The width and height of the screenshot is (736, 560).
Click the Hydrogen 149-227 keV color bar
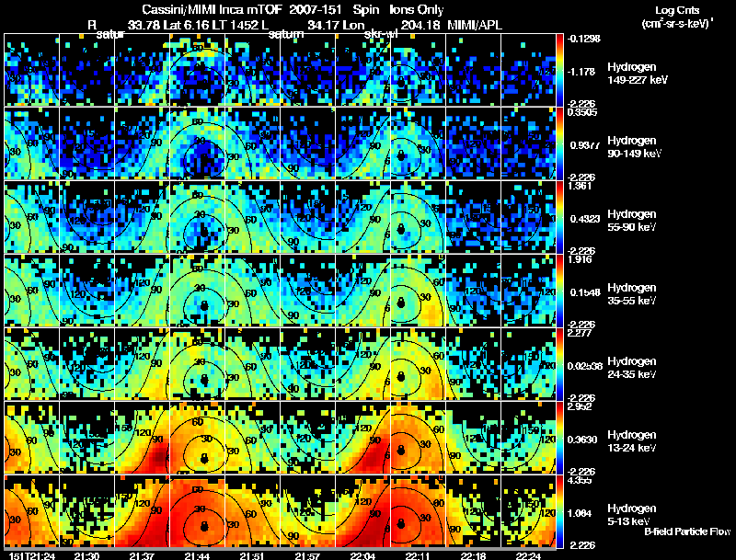click(x=559, y=70)
